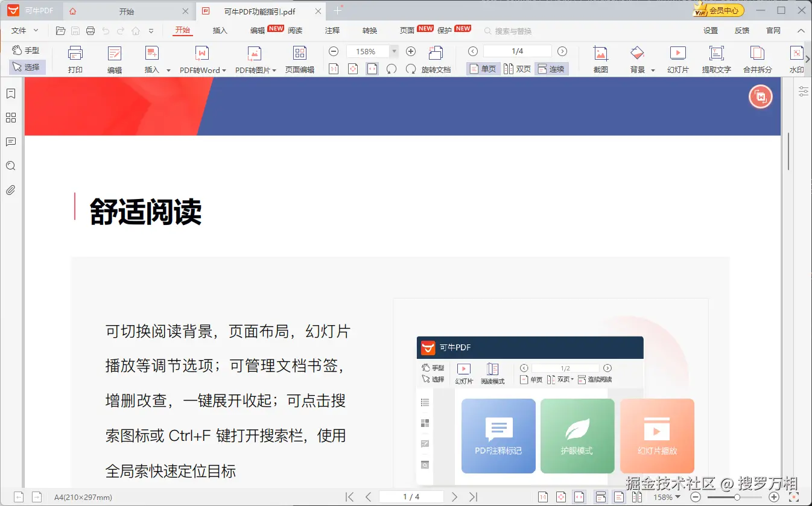
Task: Zoom in with the toolbar plus icon
Action: click(411, 52)
